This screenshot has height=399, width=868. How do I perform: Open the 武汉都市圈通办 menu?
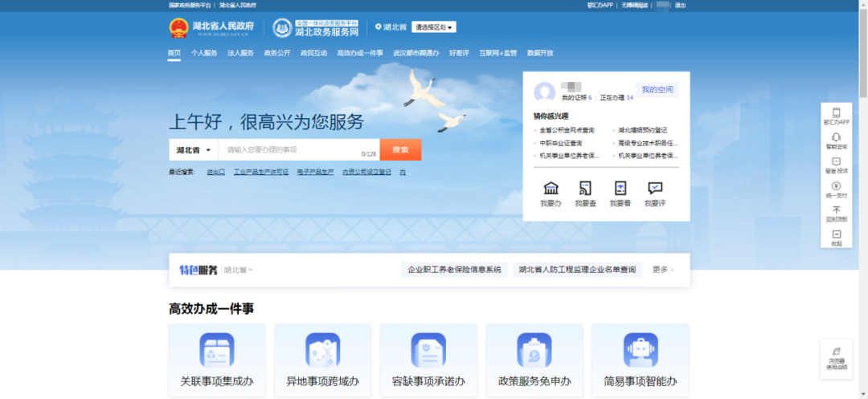click(x=416, y=53)
